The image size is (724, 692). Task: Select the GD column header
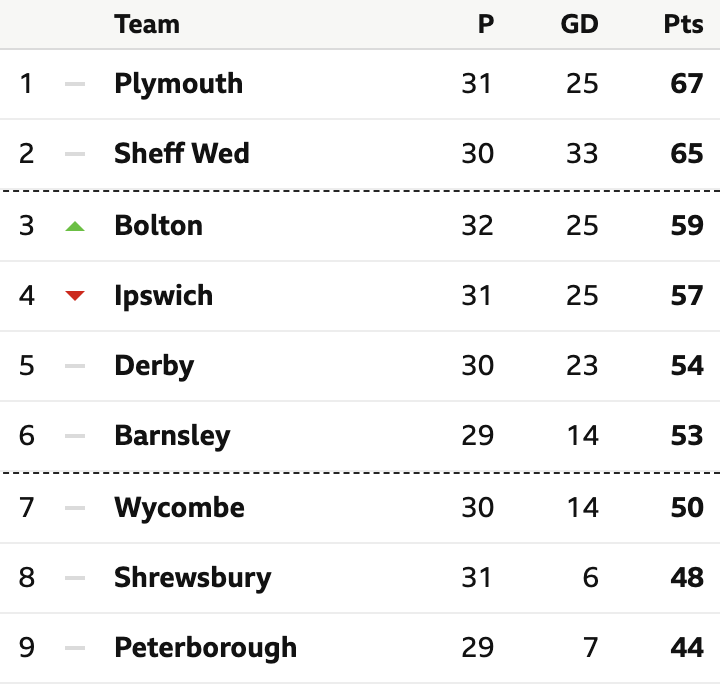click(579, 24)
